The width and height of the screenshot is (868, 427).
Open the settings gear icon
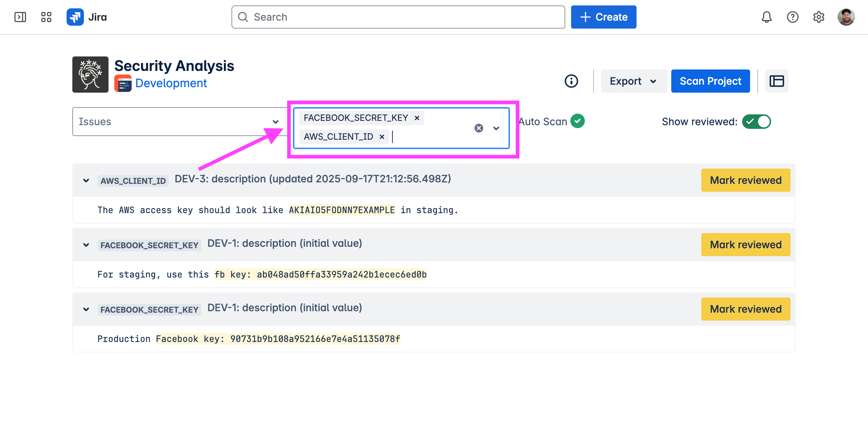point(818,17)
